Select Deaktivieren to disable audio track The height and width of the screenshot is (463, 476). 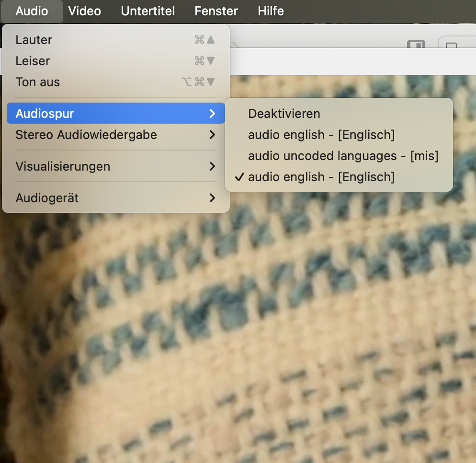(339, 114)
